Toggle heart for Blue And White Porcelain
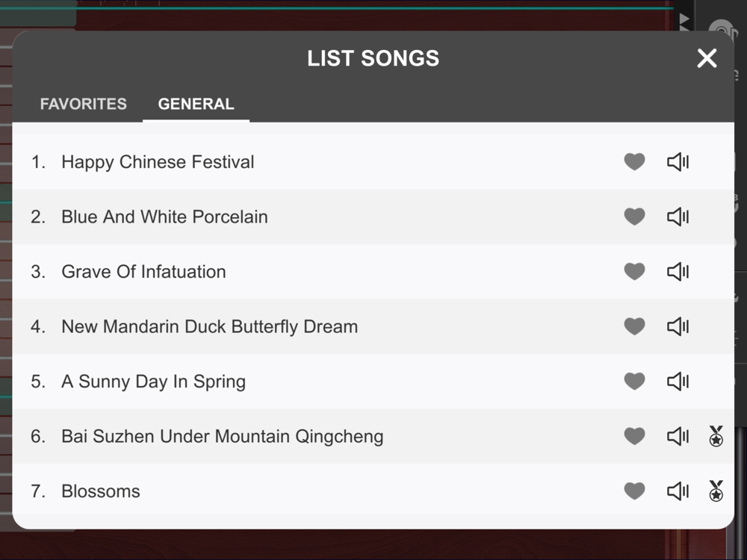The width and height of the screenshot is (747, 560). click(634, 217)
